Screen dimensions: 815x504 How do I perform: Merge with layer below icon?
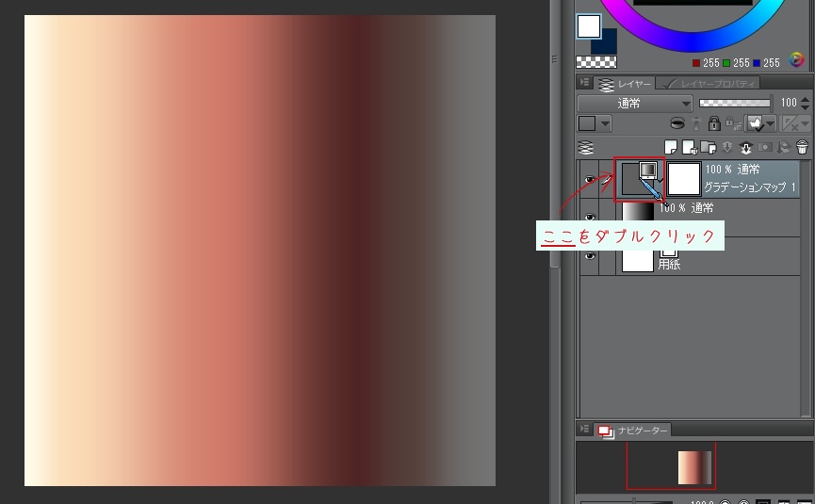click(746, 148)
